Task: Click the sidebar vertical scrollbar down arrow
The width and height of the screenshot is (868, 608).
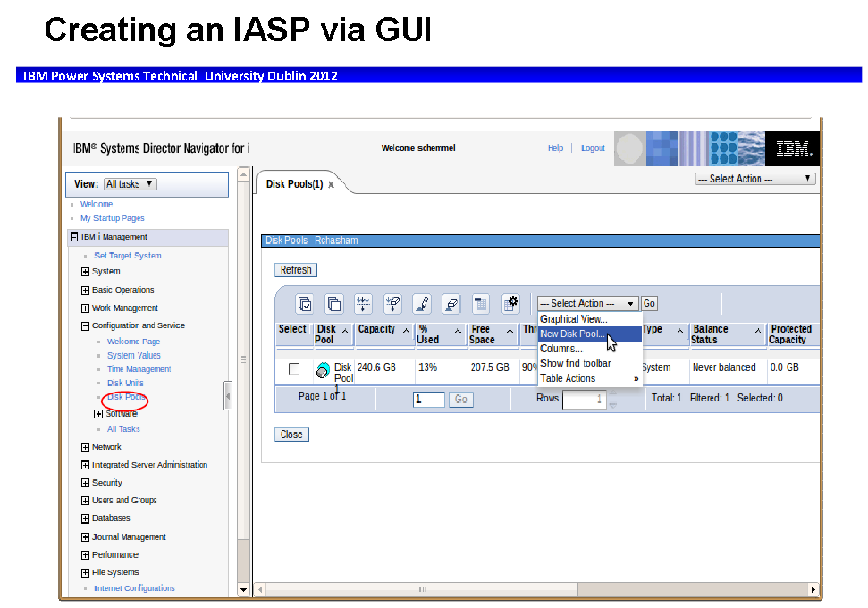Action: [x=243, y=590]
